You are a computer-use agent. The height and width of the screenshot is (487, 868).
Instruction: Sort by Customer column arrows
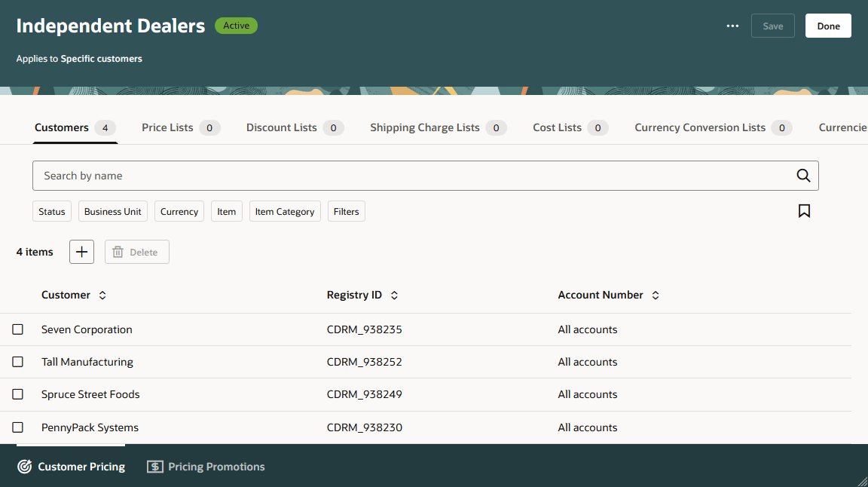(102, 296)
